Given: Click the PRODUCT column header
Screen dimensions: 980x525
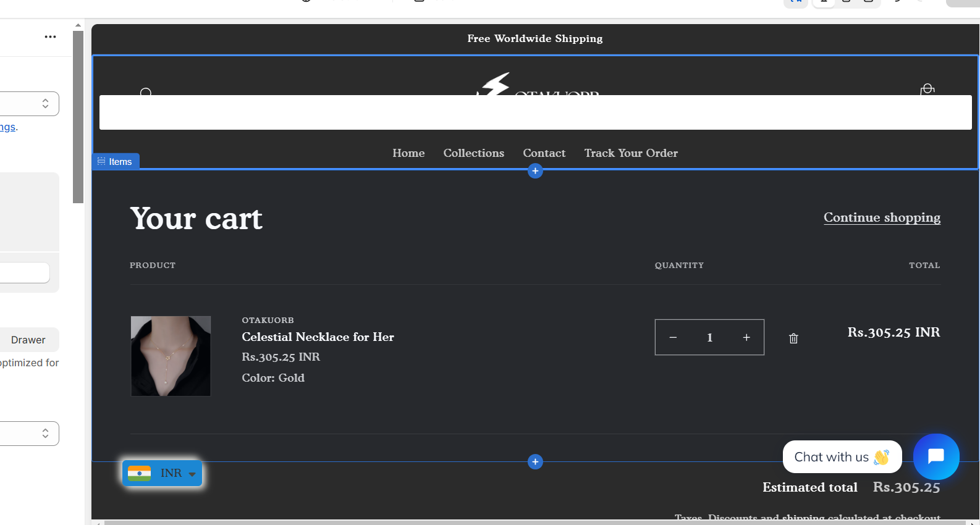Looking at the screenshot, I should [x=153, y=265].
